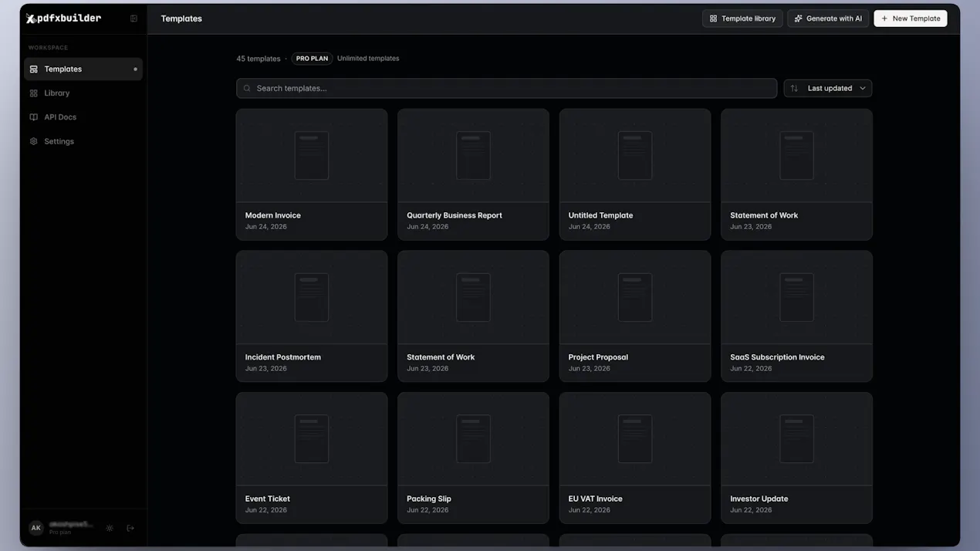Click the SaaS Subscription Invoice title
Screen dimensions: 980x551
click(x=777, y=357)
